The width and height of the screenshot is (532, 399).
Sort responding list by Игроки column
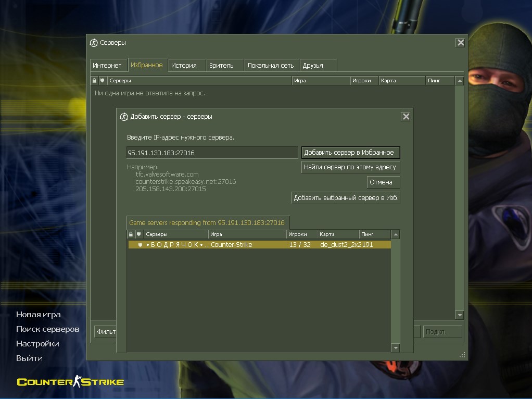coord(301,234)
